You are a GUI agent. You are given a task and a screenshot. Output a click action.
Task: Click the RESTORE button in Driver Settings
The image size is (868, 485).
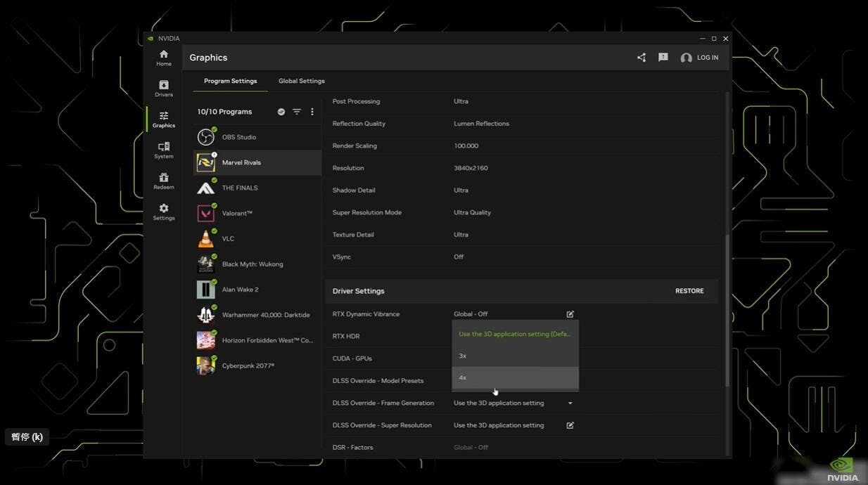click(x=689, y=291)
